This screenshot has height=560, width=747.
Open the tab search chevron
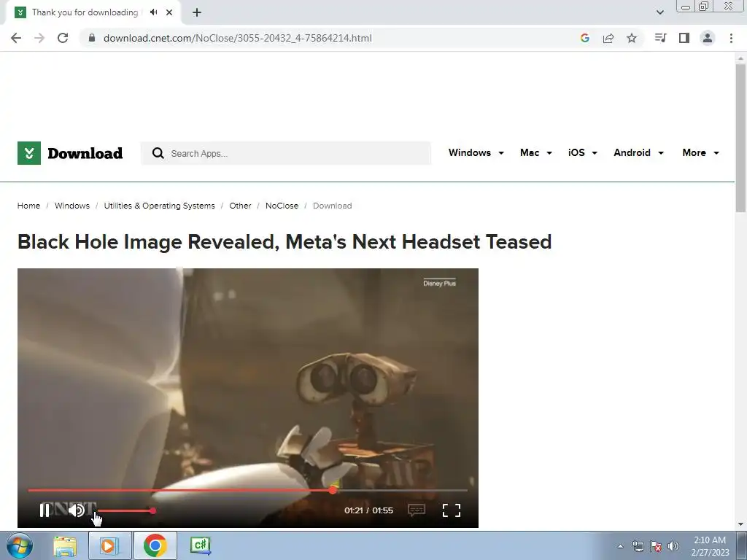tap(659, 12)
